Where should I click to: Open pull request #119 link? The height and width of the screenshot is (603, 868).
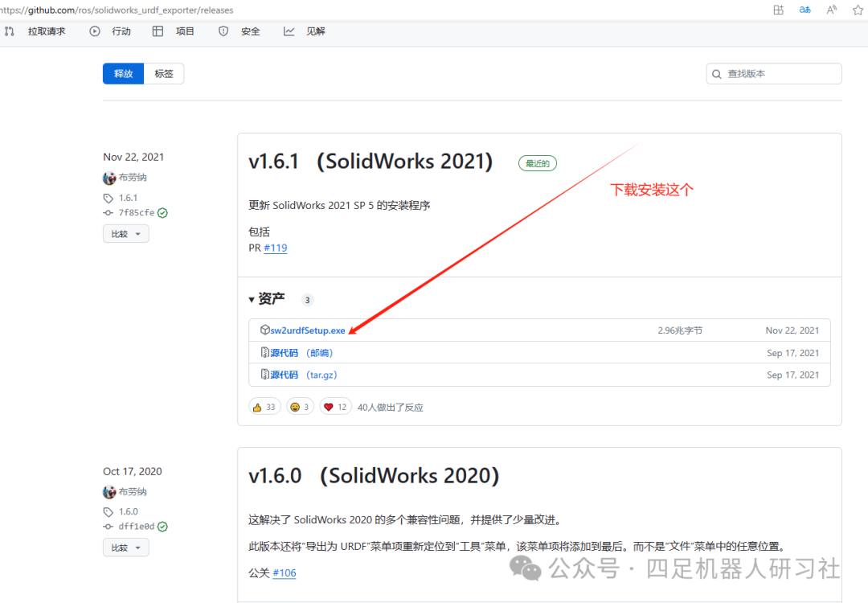(x=276, y=248)
